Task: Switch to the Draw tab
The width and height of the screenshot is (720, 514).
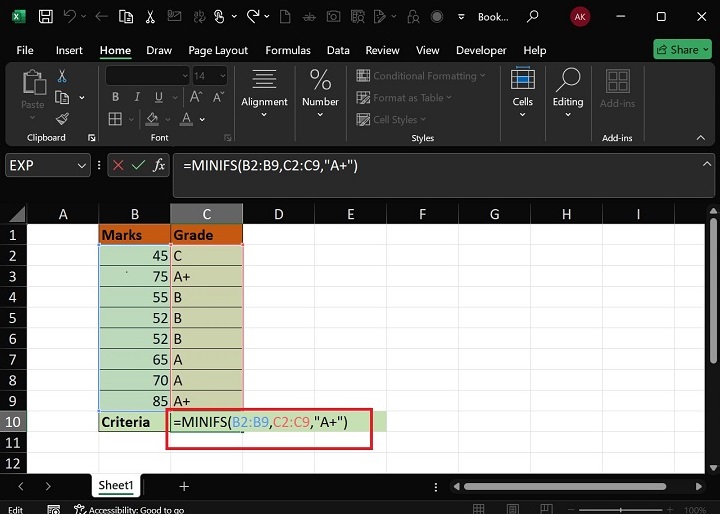Action: pos(159,50)
